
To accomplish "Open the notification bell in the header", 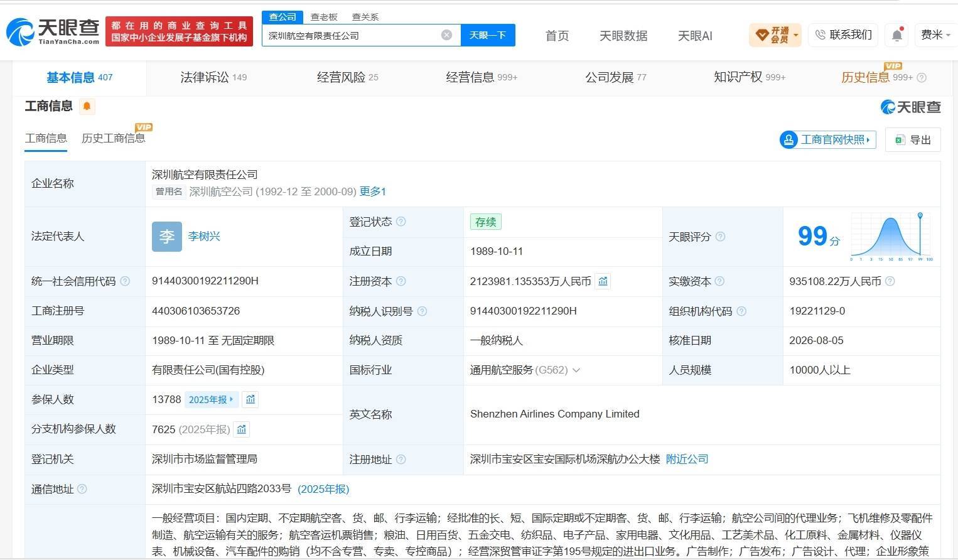I will (x=897, y=35).
